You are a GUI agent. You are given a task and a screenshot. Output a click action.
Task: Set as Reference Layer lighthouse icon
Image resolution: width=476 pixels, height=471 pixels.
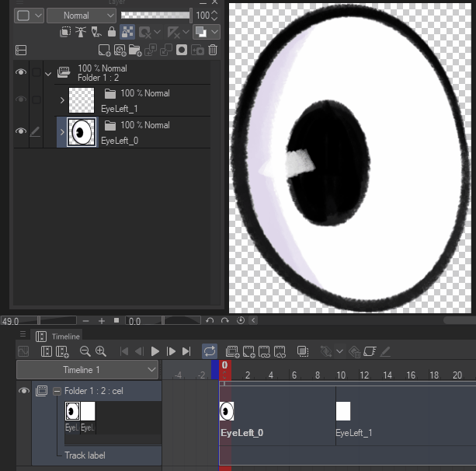pyautogui.click(x=81, y=32)
